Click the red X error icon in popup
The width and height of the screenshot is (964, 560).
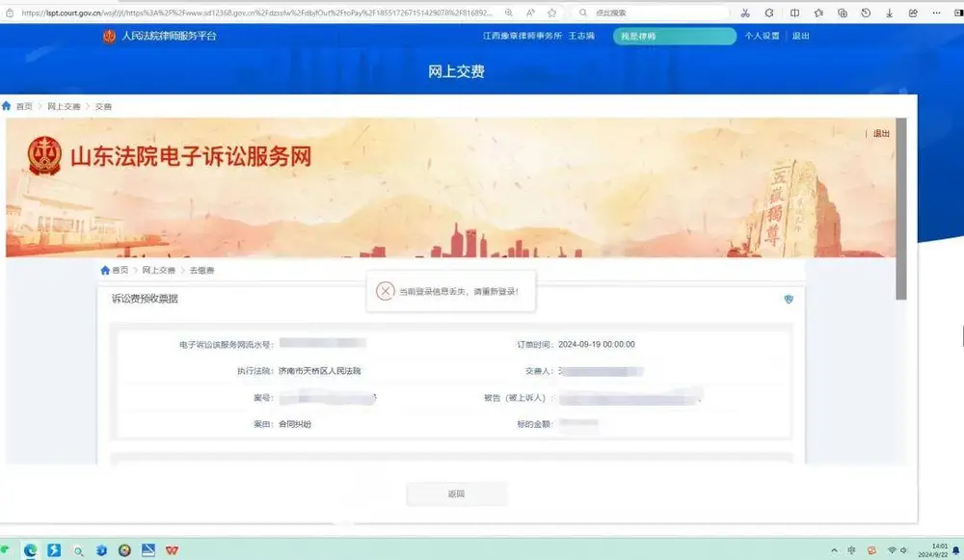[385, 291]
